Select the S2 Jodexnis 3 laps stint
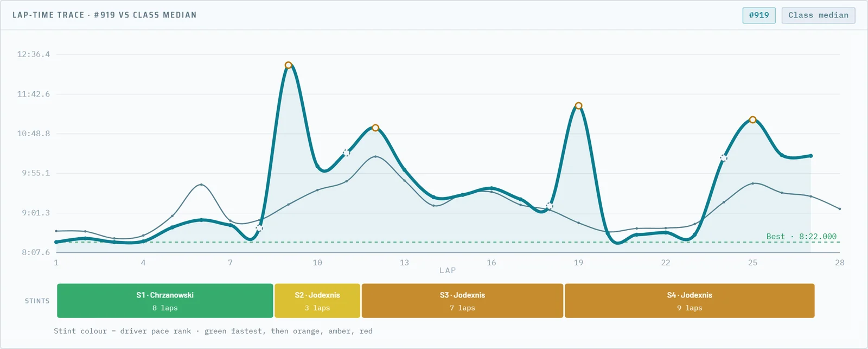This screenshot has width=868, height=349. point(317,301)
